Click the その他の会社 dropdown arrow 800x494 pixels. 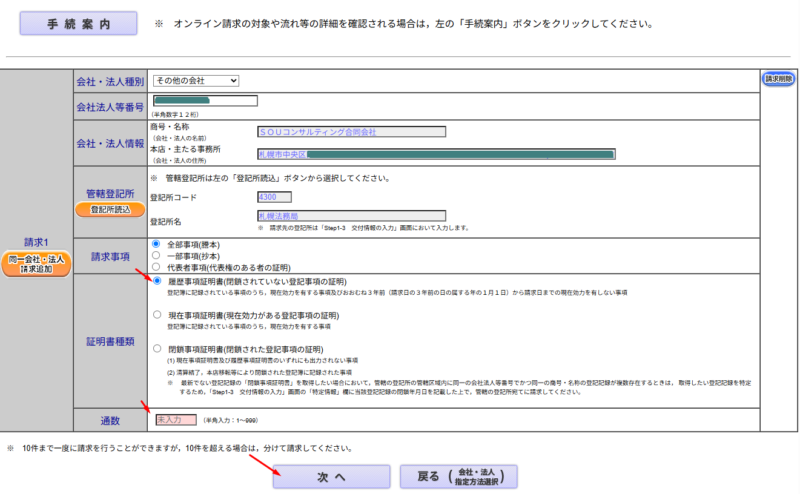point(232,80)
